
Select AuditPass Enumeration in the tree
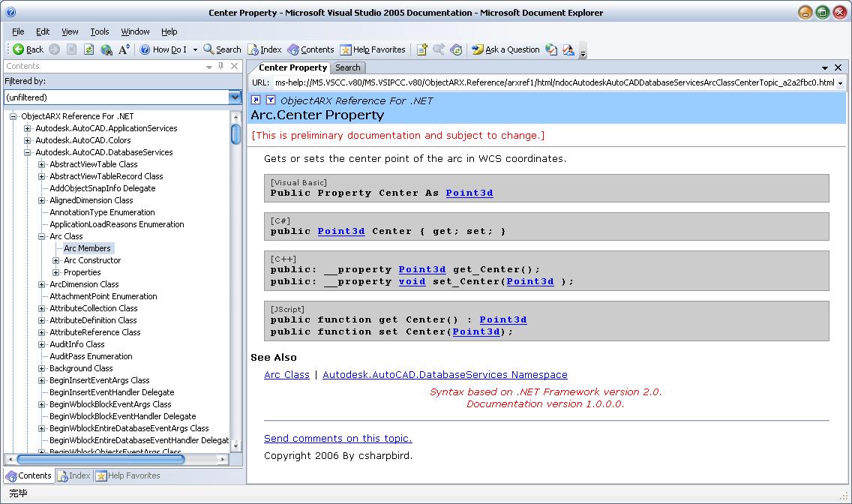tap(91, 356)
